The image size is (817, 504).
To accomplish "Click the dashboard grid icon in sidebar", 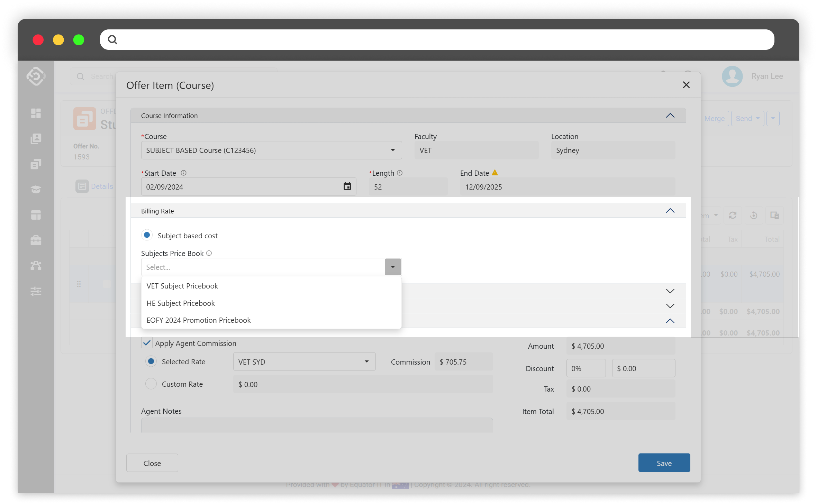I will point(36,113).
